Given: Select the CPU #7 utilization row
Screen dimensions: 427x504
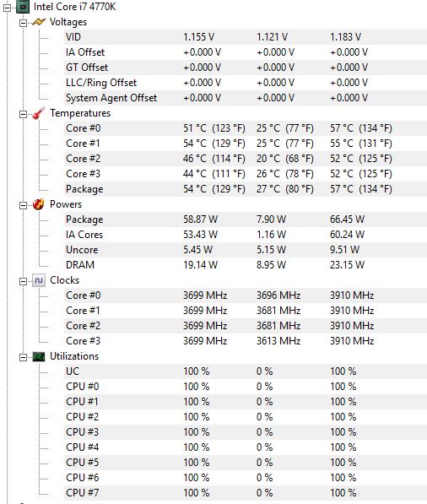Looking at the screenshot, I should coord(246,493).
